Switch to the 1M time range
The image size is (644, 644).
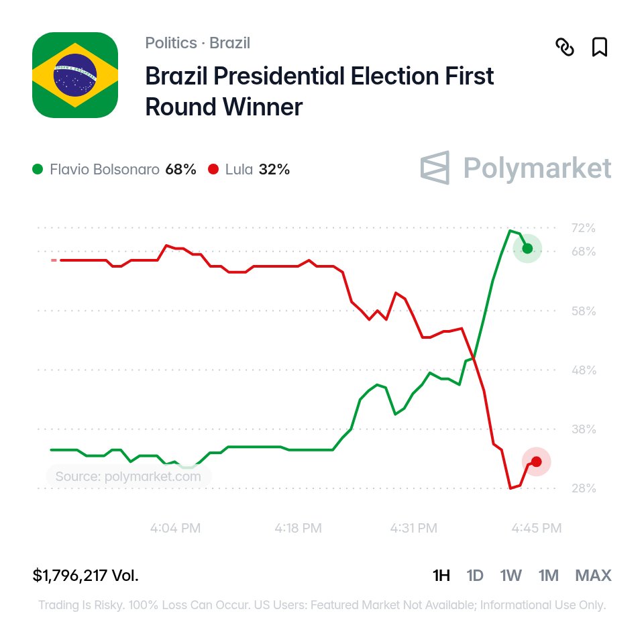tap(549, 576)
